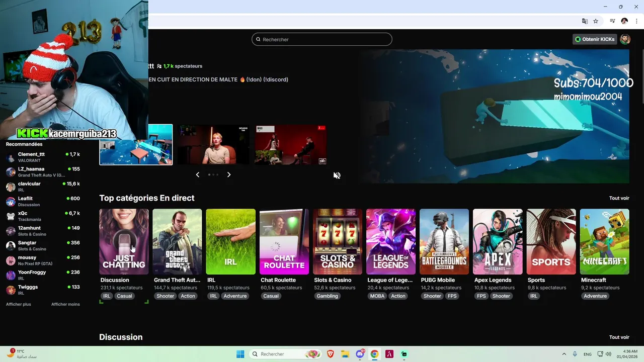Open the Apex Legends category card
Viewport: 644px width, 362px height.
click(x=498, y=242)
